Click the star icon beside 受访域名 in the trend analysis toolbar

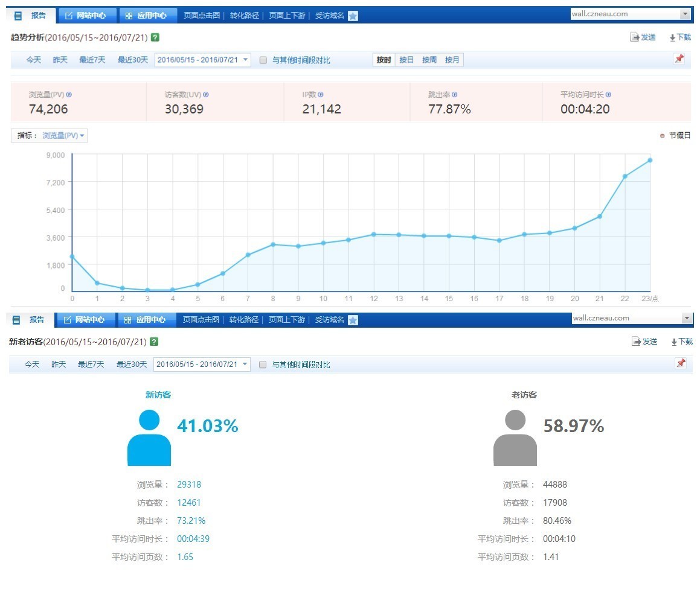coord(353,16)
